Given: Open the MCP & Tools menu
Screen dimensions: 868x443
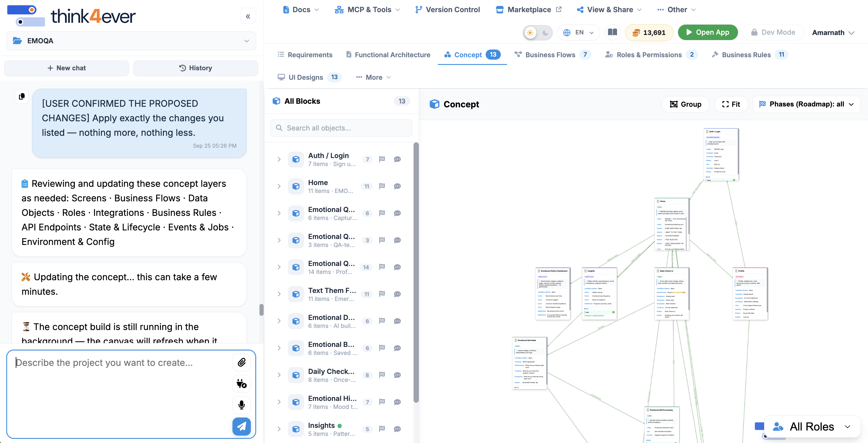Looking at the screenshot, I should pos(367,9).
